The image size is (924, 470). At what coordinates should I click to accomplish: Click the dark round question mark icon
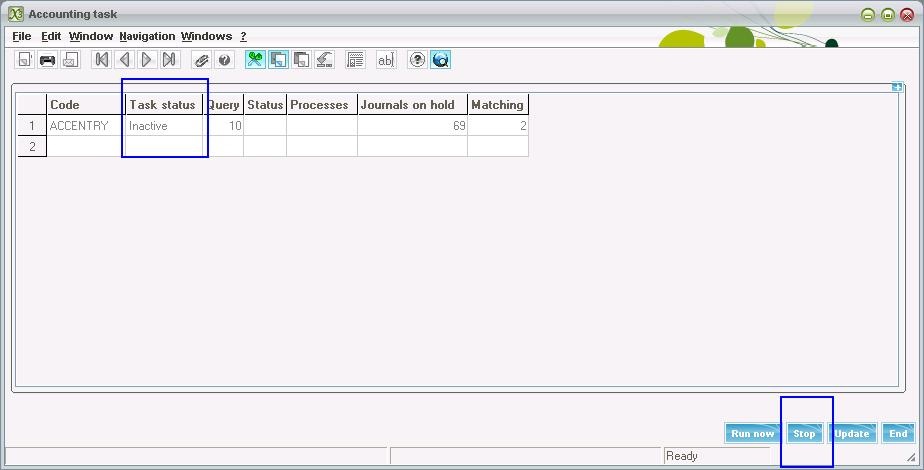tap(224, 59)
